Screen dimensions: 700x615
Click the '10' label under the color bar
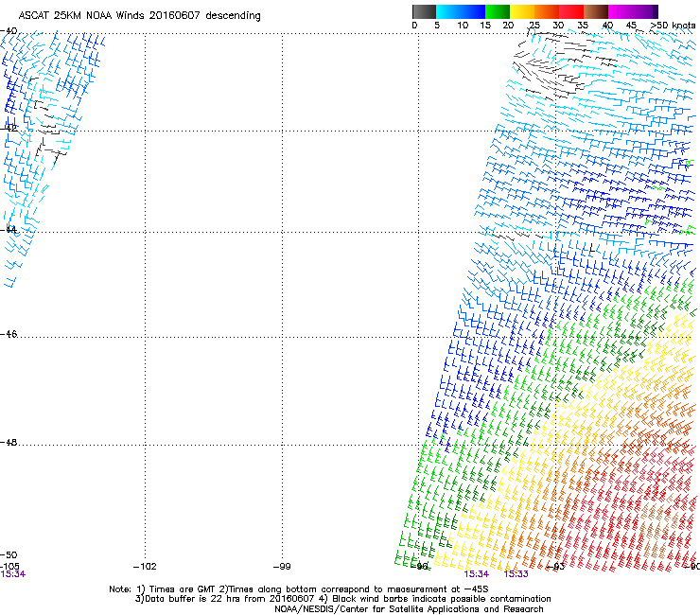point(463,26)
